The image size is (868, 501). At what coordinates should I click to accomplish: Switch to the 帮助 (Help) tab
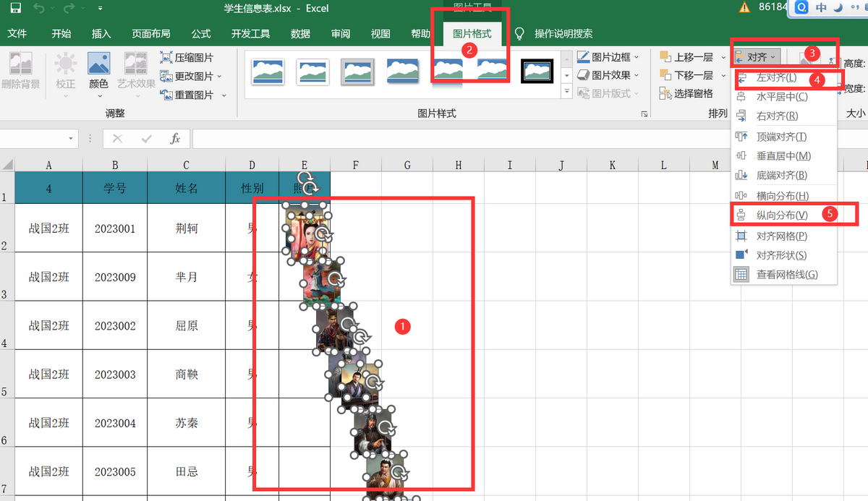tap(420, 34)
